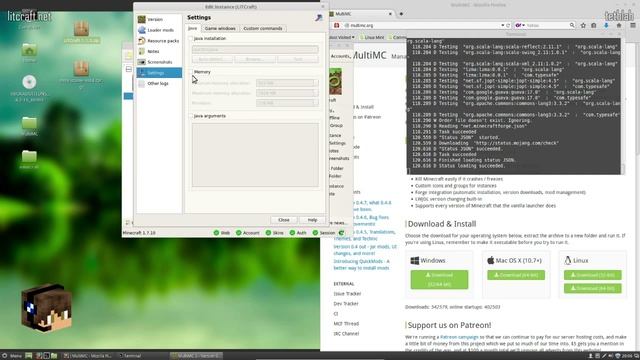
Task: Enable the Java arguments checkbox
Action: pos(191,116)
